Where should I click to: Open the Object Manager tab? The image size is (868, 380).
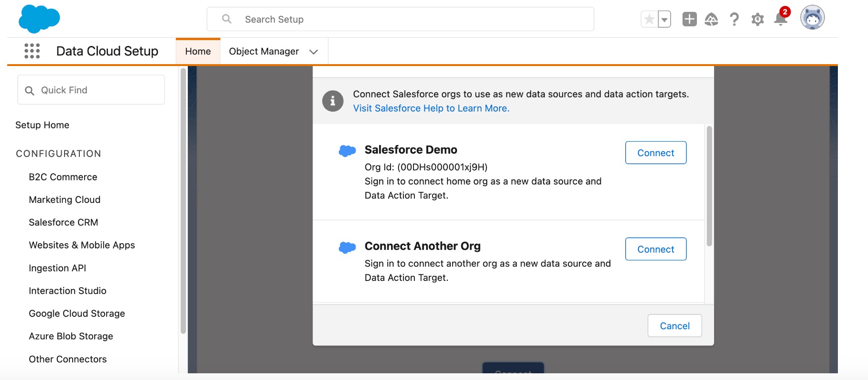(264, 51)
